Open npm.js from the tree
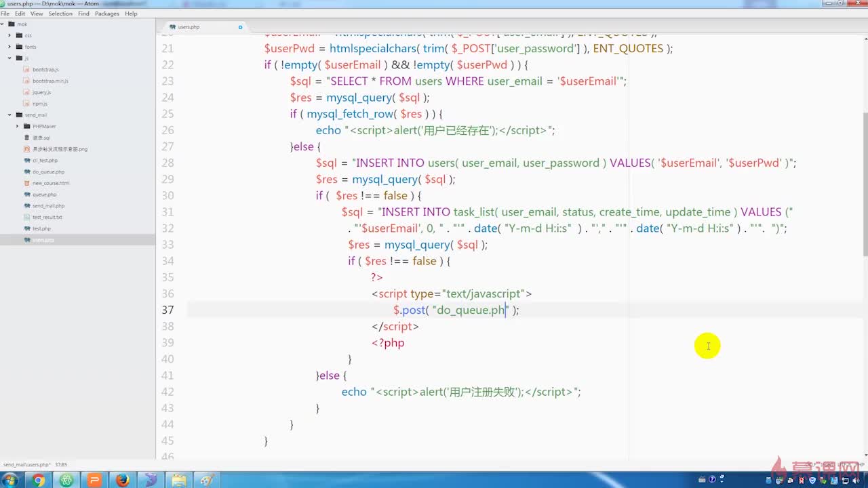Image resolution: width=868 pixels, height=488 pixels. [x=40, y=104]
